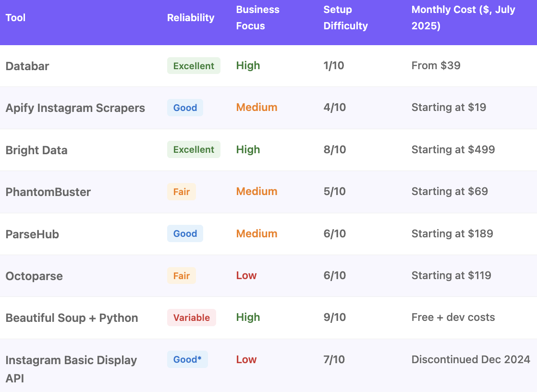Screen dimensions: 537x392
Task: Click the Starting at $69 cost
Action: (450, 191)
